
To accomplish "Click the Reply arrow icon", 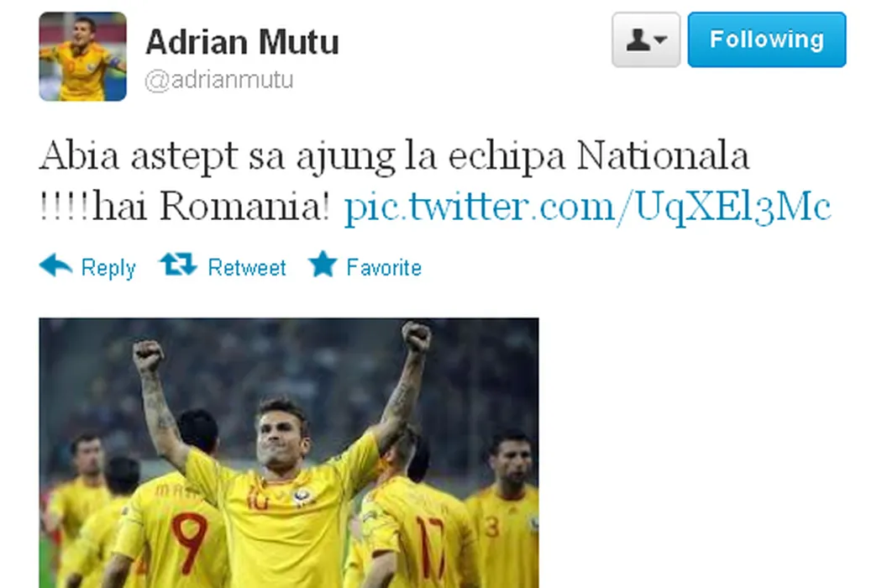I will pos(55,265).
